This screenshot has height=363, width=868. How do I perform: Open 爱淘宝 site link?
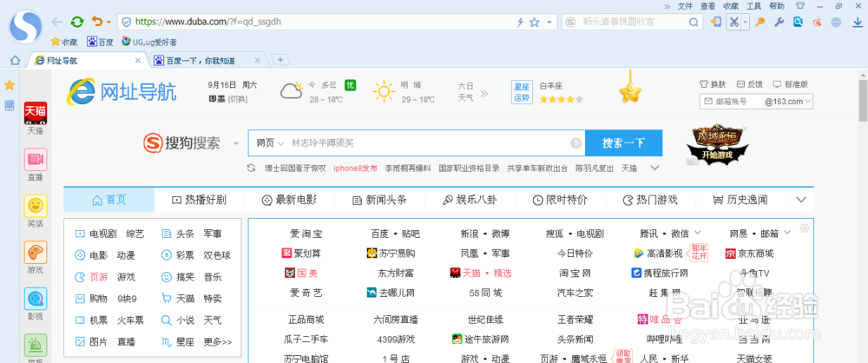[x=306, y=234]
